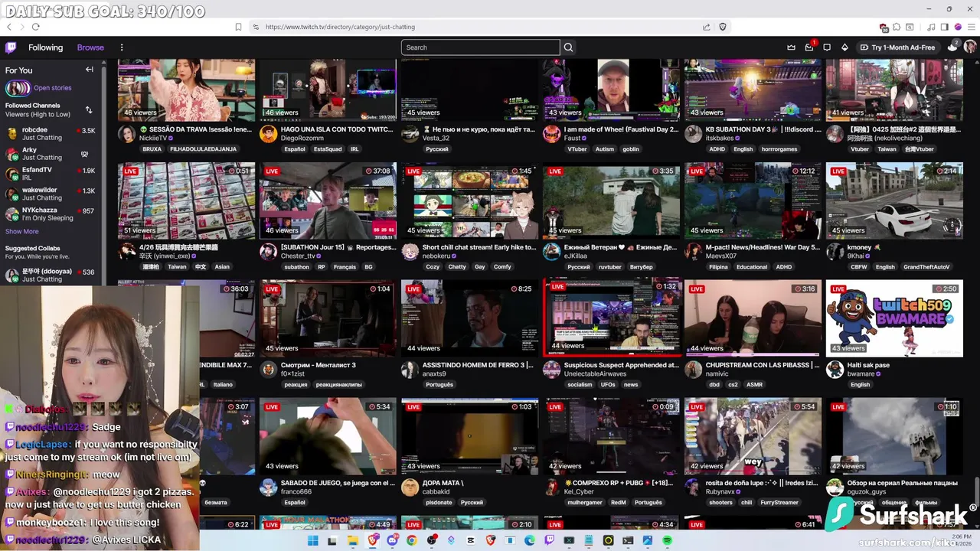The width and height of the screenshot is (980, 551).
Task: Open Faust channel avatar icon
Action: pyautogui.click(x=551, y=134)
